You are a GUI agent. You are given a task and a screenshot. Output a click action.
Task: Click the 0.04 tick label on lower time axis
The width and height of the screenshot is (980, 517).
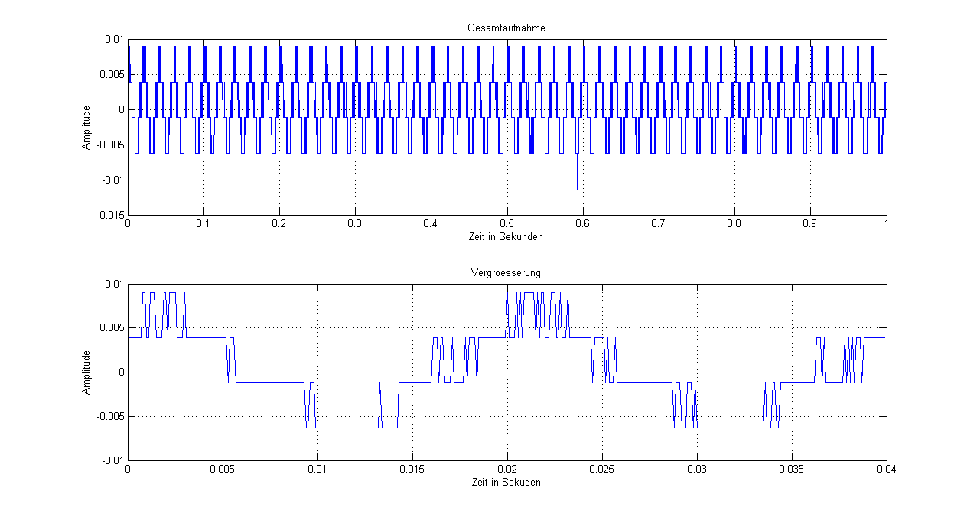click(886, 470)
